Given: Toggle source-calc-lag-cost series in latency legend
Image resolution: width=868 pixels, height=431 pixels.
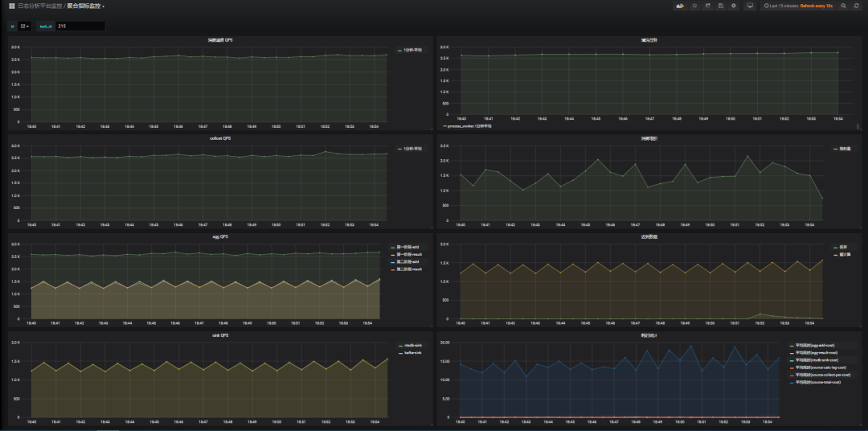Looking at the screenshot, I should point(821,367).
